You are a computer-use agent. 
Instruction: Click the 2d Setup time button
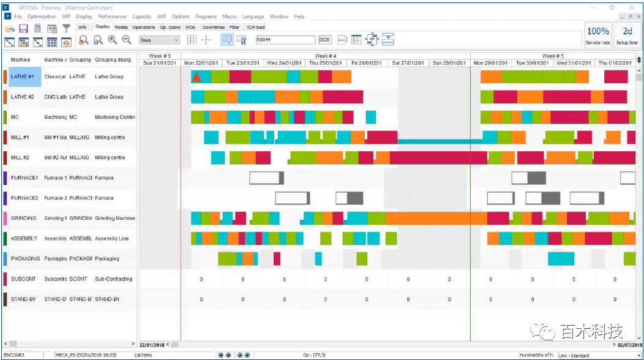coord(627,35)
